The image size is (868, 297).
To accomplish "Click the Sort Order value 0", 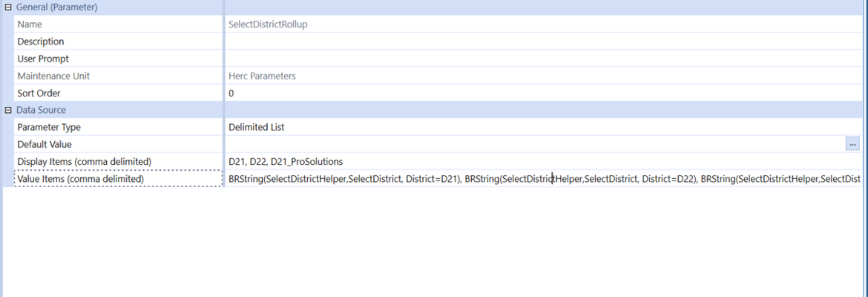I will (x=231, y=93).
